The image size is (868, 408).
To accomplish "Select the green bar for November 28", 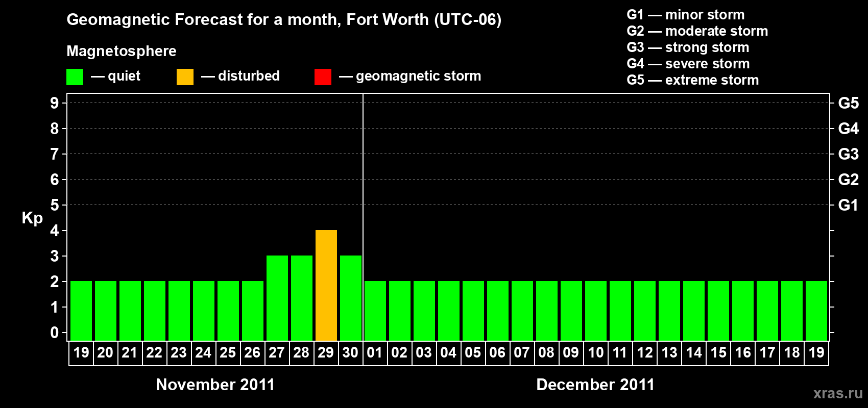I will click(x=302, y=298).
